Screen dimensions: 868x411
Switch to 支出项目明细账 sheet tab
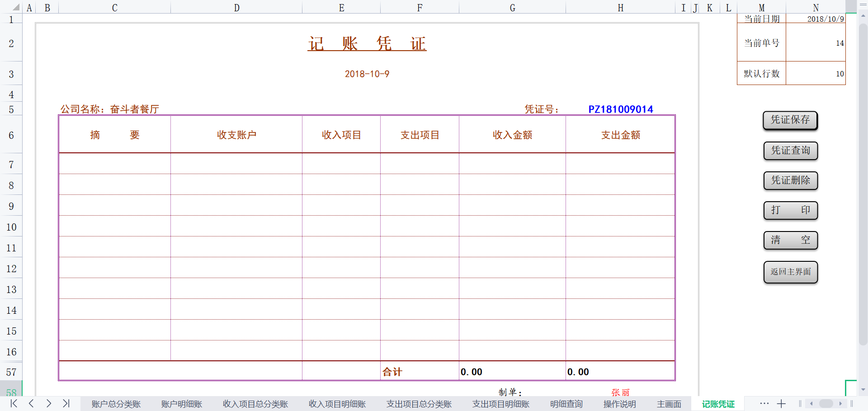point(501,404)
